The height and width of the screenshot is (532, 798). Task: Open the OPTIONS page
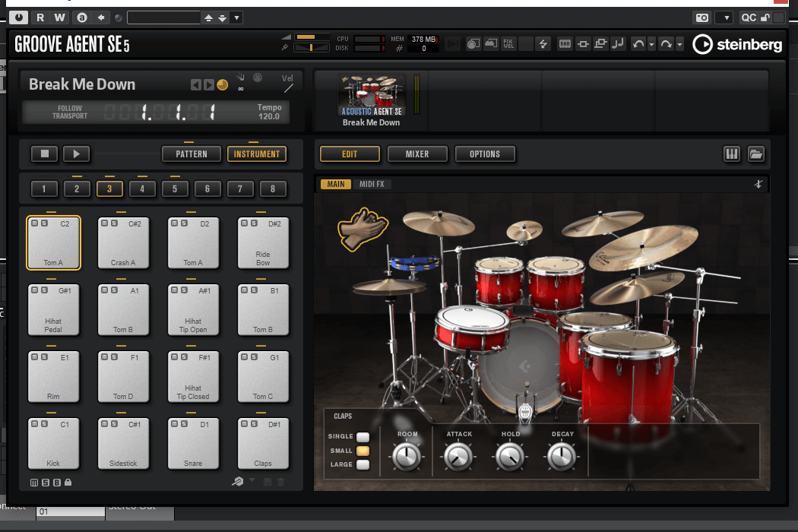(x=485, y=154)
